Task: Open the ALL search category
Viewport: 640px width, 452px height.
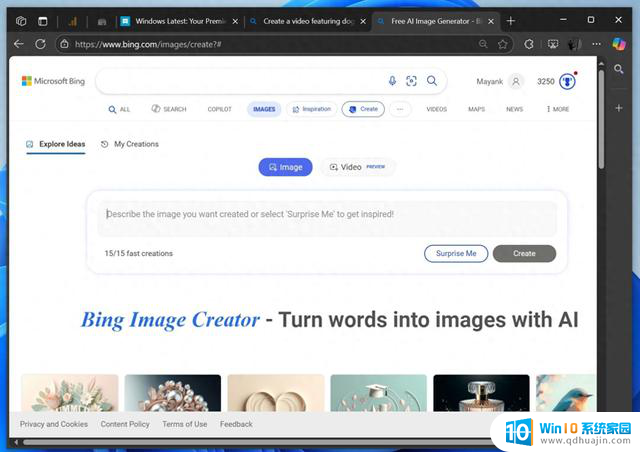Action: coord(119,109)
